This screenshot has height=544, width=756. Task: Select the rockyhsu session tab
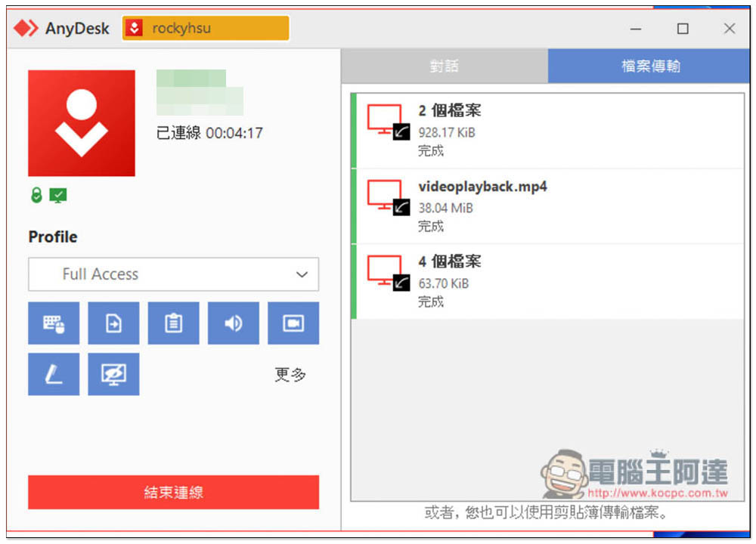206,28
